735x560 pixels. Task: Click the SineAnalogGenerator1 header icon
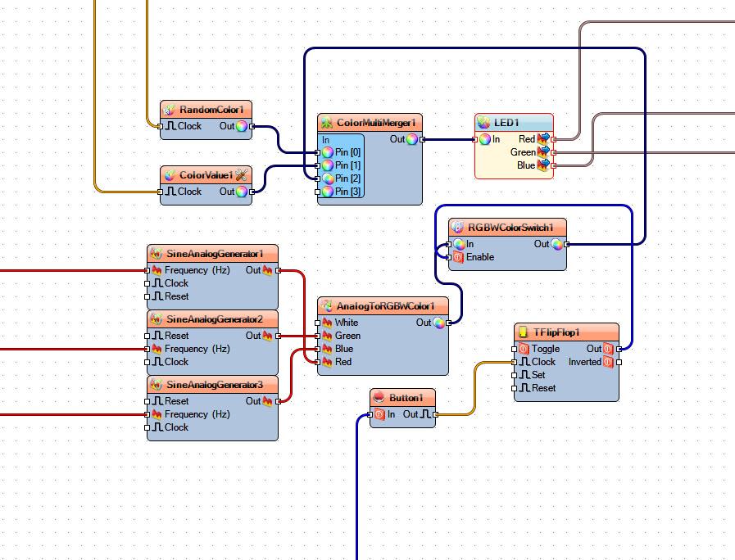click(156, 254)
